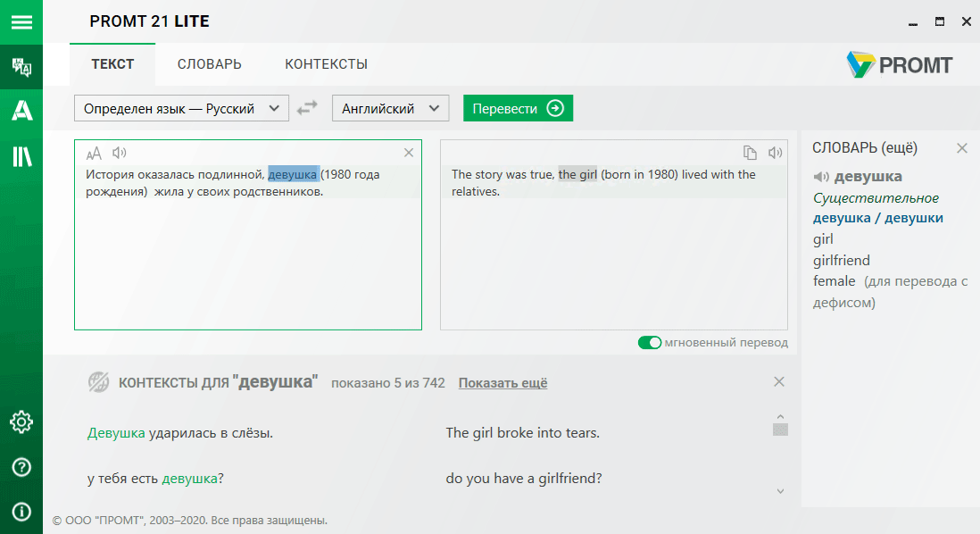The image size is (980, 534).
Task: Open the info icon at sidebar bottom
Action: coord(21,512)
